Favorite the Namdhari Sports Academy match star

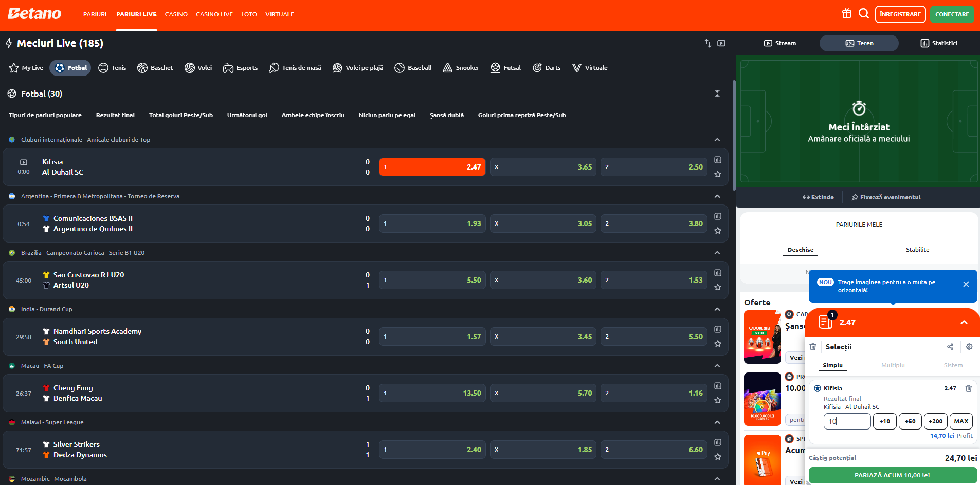(x=718, y=344)
